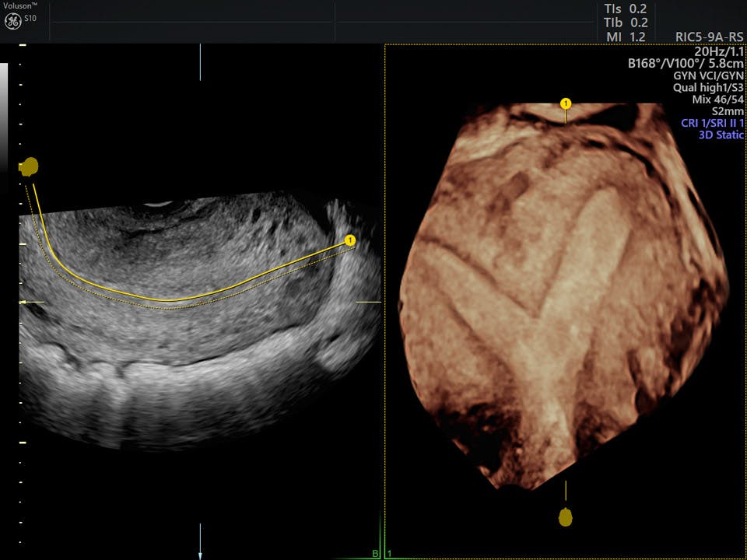Click the GYN VCI/GYN preset label

click(708, 75)
